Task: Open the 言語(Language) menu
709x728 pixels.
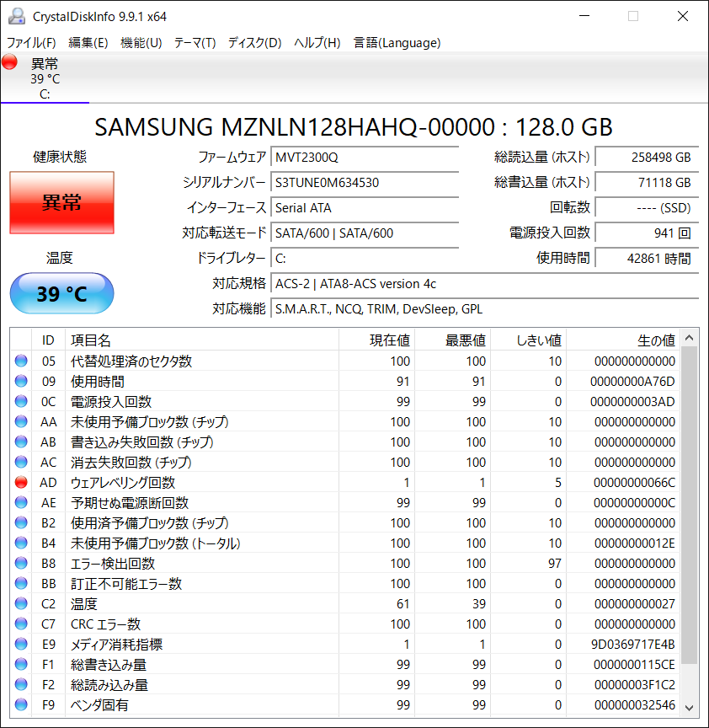Action: pos(397,43)
